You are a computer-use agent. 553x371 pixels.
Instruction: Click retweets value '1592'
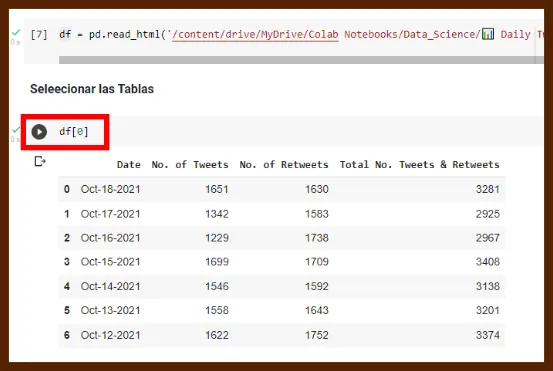pos(317,286)
